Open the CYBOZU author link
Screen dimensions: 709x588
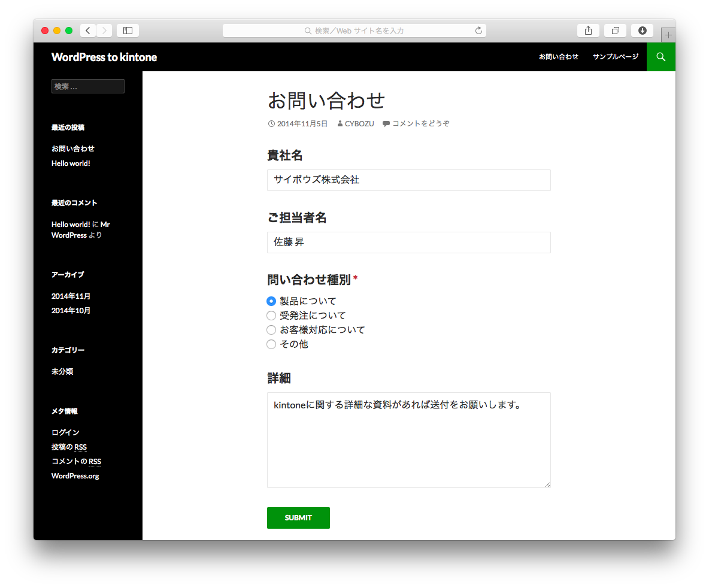click(359, 123)
